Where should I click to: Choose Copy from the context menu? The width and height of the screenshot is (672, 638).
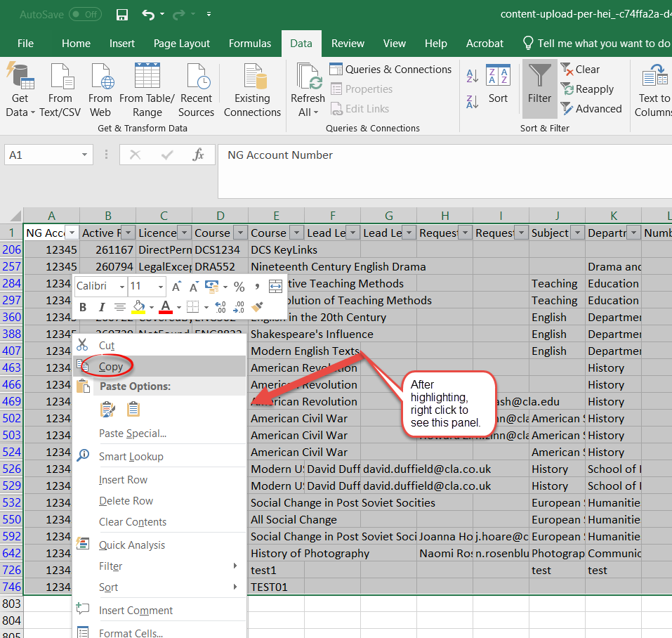click(x=110, y=367)
